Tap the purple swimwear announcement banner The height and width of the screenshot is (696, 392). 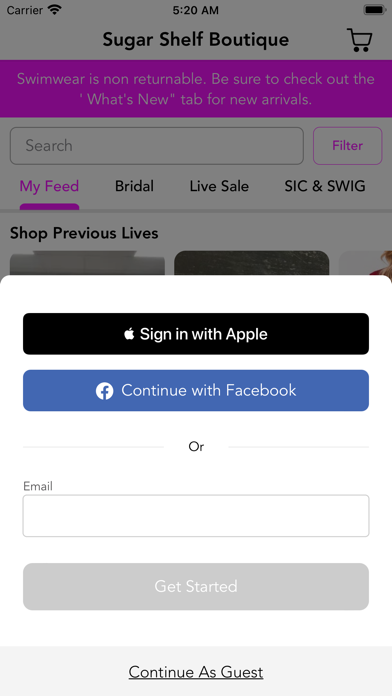(x=196, y=89)
